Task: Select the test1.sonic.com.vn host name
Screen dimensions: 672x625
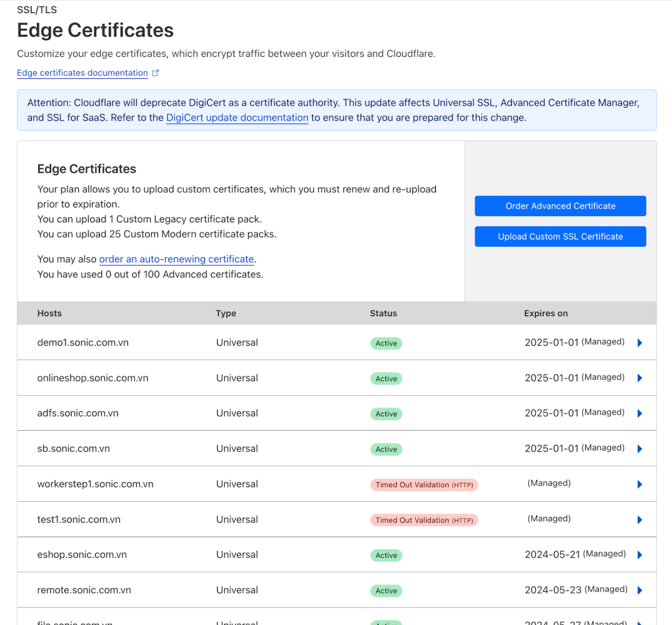Action: (x=79, y=519)
